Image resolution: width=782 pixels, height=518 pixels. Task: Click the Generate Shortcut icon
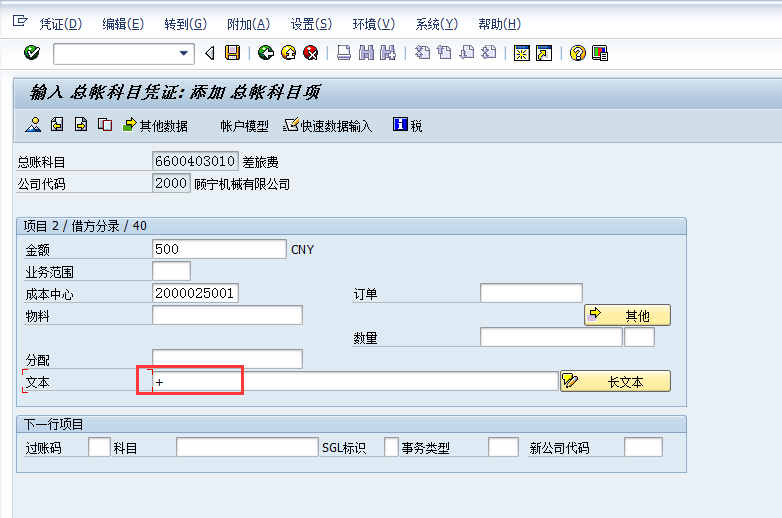coord(544,53)
